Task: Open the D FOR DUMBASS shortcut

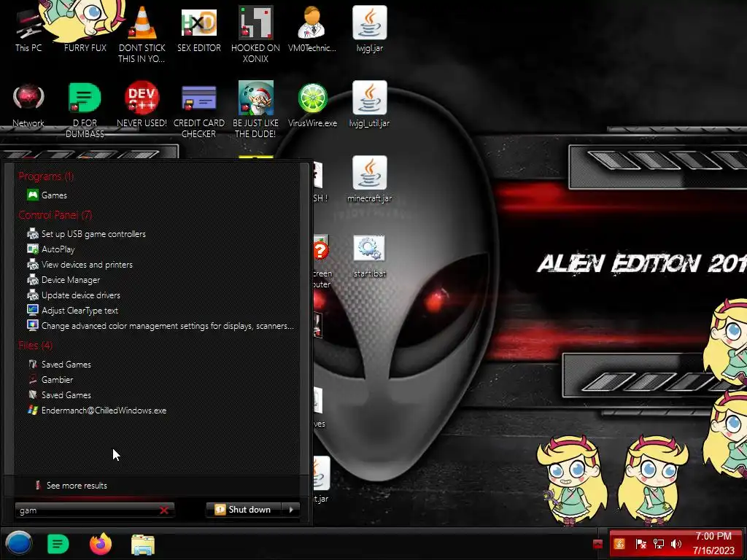Action: tap(85, 109)
